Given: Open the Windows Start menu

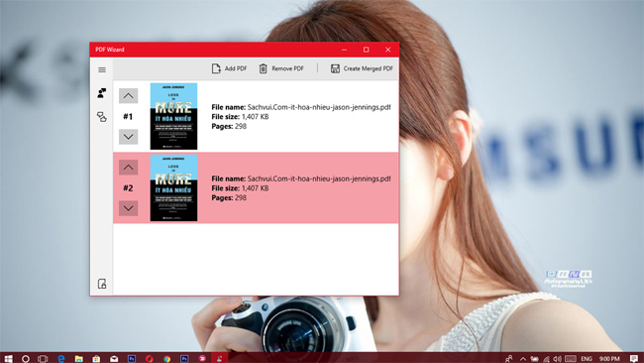Looking at the screenshot, I should [8, 359].
